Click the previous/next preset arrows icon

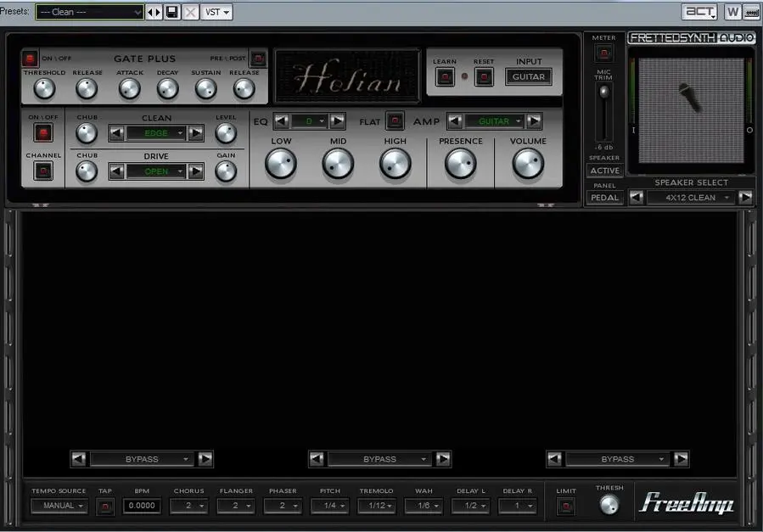154,12
